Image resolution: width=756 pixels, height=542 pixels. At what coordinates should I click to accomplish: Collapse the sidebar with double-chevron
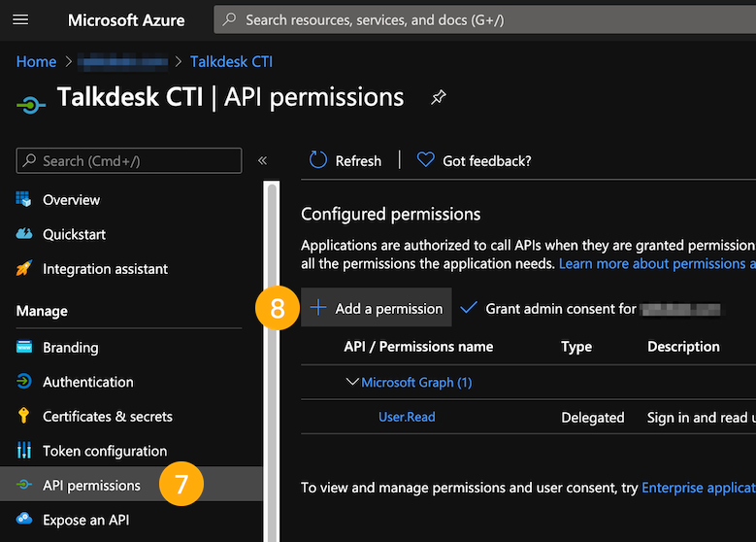click(x=262, y=160)
